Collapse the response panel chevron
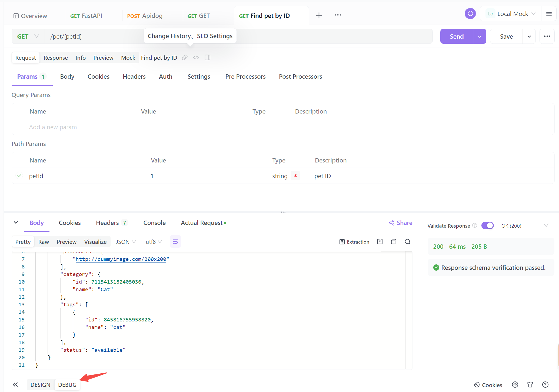 click(x=16, y=222)
